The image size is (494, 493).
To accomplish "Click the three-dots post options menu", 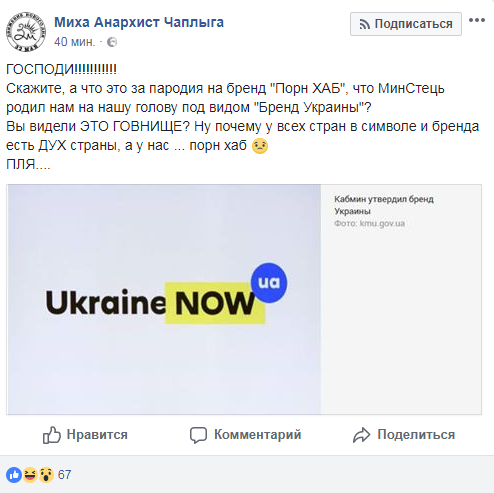I will pyautogui.click(x=476, y=20).
